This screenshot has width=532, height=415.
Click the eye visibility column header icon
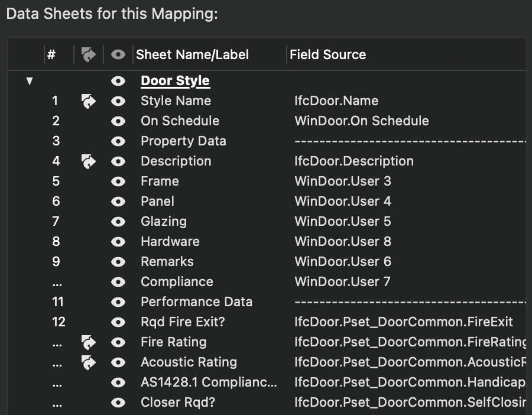118,55
